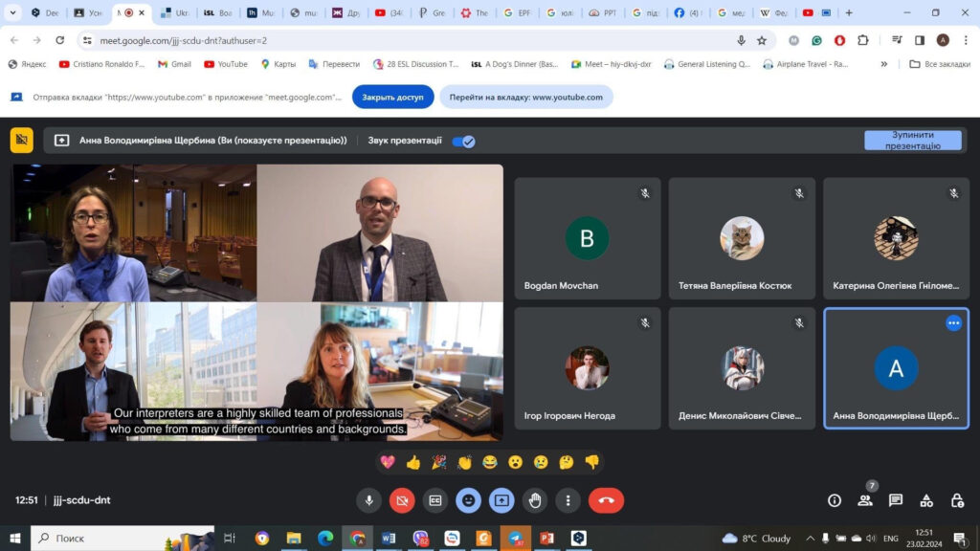
Task: Send the thumbs up emoji reaction
Action: point(413,462)
